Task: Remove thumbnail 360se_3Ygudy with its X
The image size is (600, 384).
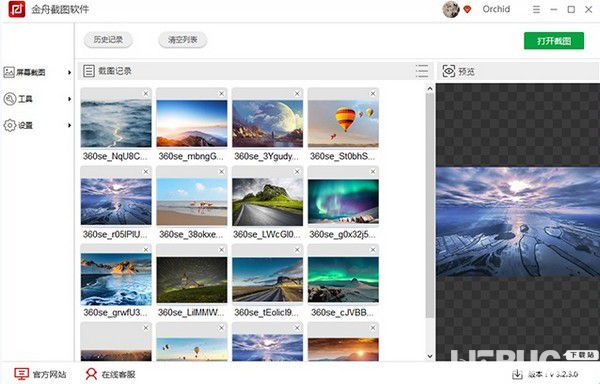Action: coord(297,93)
